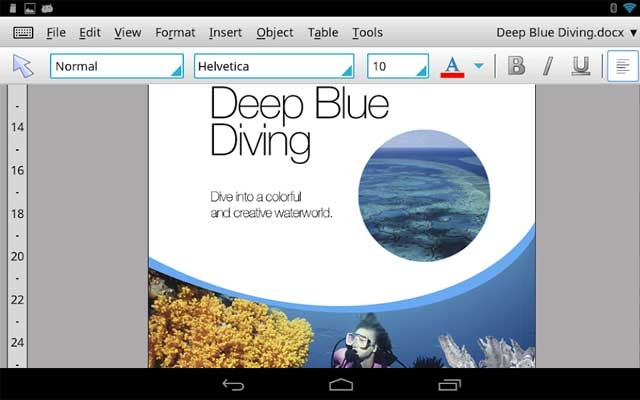
Task: Open the Table menu
Action: tap(322, 32)
